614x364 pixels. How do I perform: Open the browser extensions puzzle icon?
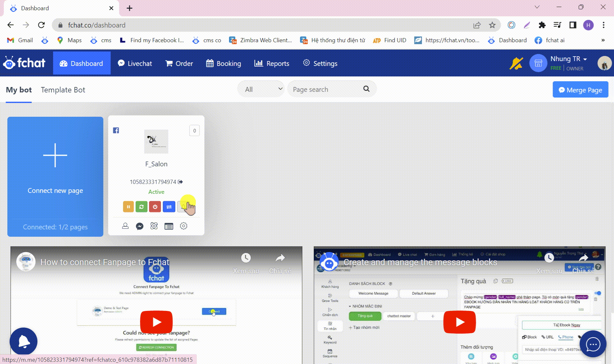pyautogui.click(x=542, y=25)
